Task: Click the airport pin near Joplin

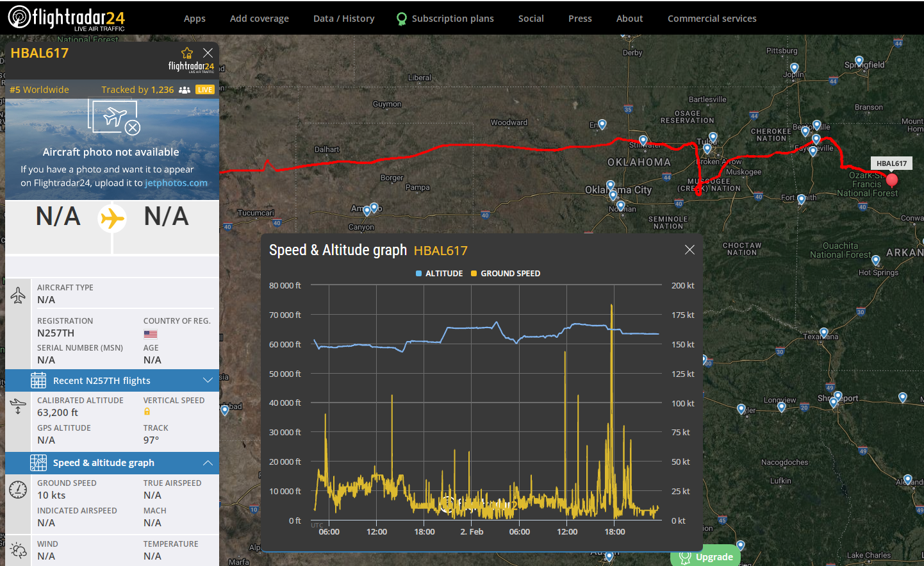Action: click(795, 68)
